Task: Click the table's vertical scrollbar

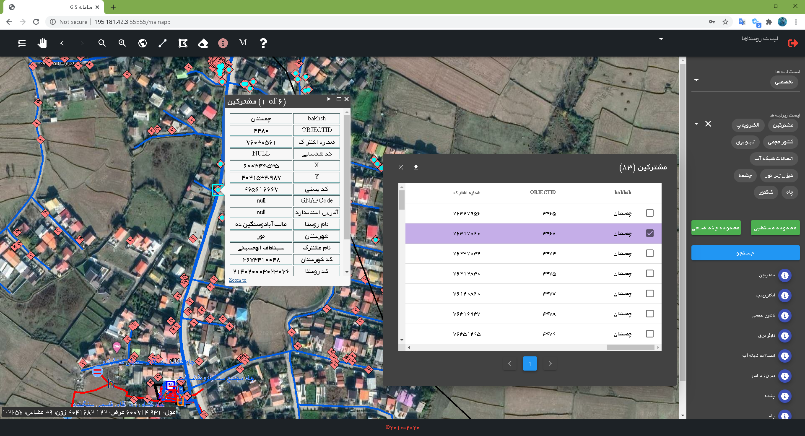Action: [x=402, y=200]
